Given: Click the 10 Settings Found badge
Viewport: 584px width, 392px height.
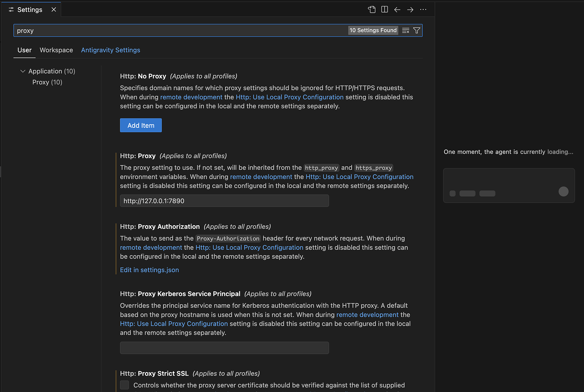Looking at the screenshot, I should pyautogui.click(x=373, y=30).
